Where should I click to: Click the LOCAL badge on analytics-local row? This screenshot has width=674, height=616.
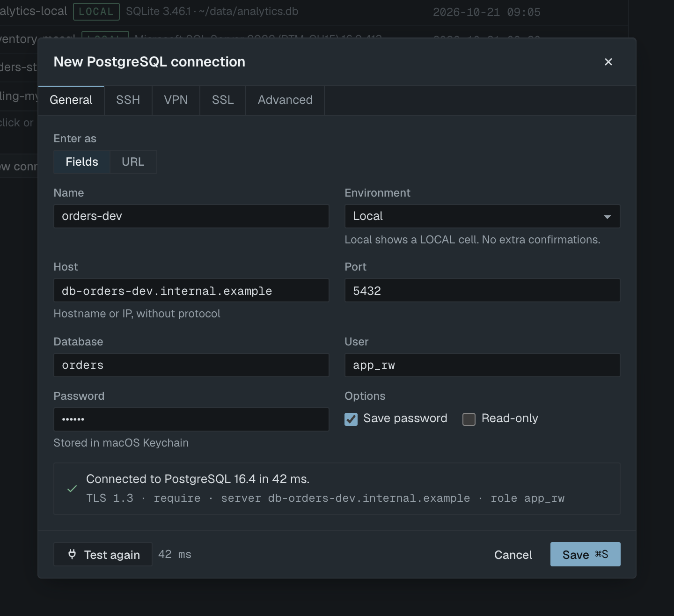[96, 12]
